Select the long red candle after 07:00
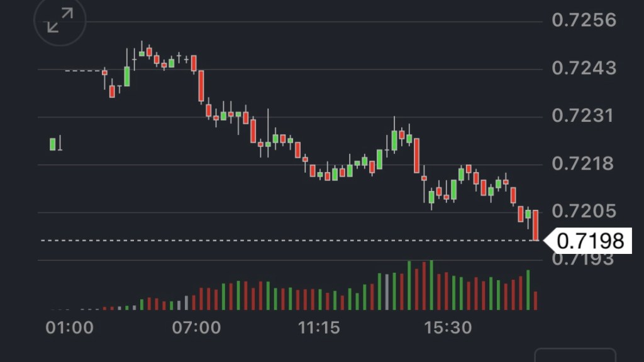 [x=201, y=86]
